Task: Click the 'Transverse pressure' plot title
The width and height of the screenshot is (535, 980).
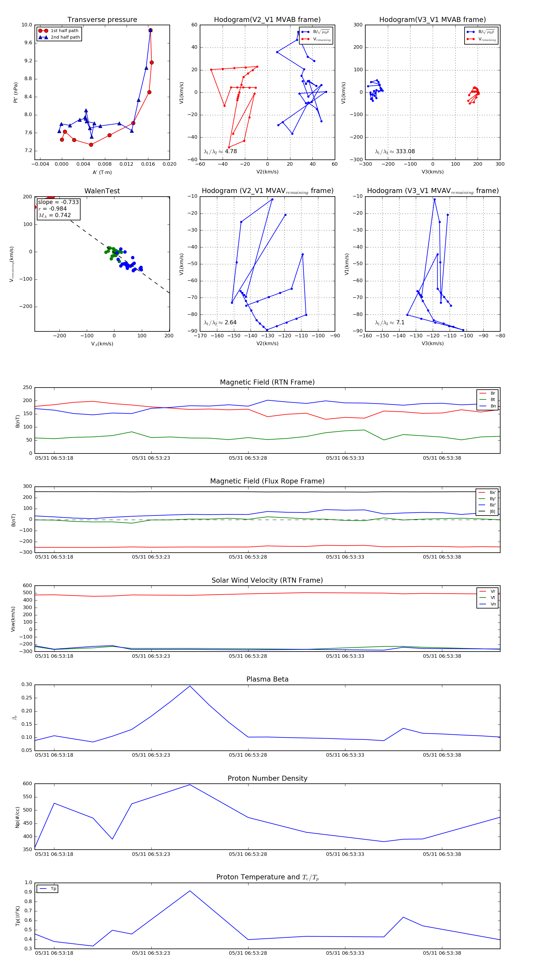Action: click(102, 19)
